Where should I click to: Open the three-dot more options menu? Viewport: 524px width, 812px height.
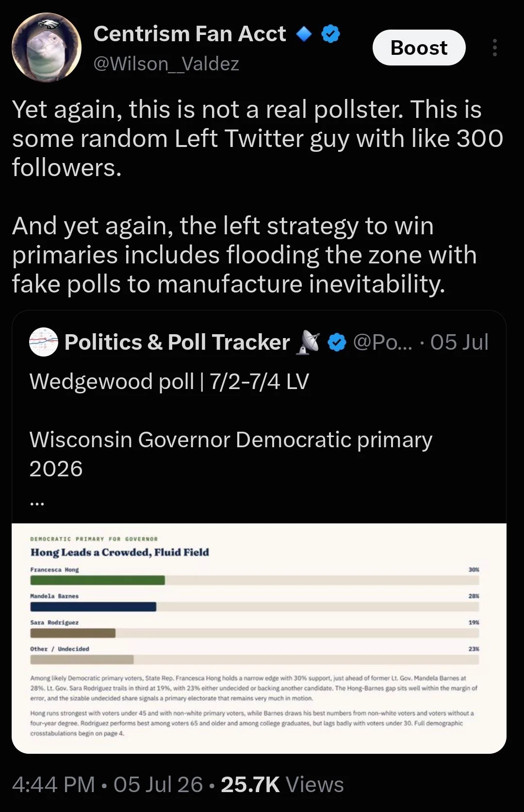(494, 48)
